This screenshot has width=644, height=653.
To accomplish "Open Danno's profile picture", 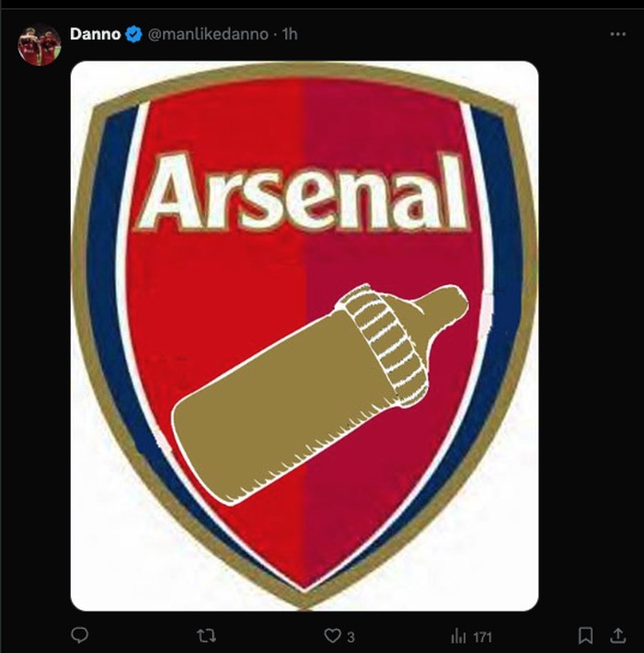I will 40,44.
